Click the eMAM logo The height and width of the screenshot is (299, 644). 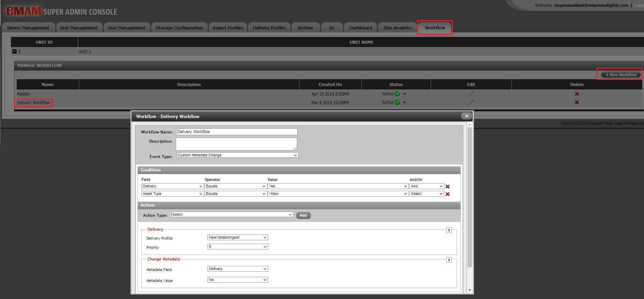(x=24, y=11)
